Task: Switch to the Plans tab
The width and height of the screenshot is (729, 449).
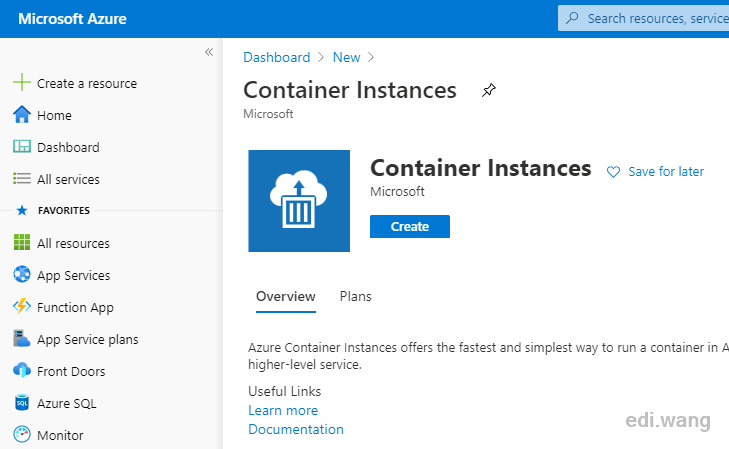Action: pos(356,297)
